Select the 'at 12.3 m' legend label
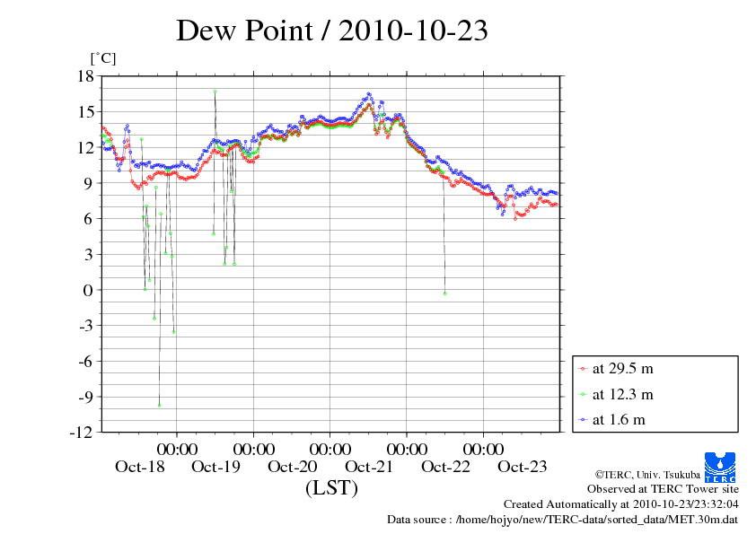The width and height of the screenshot is (756, 534). point(622,395)
